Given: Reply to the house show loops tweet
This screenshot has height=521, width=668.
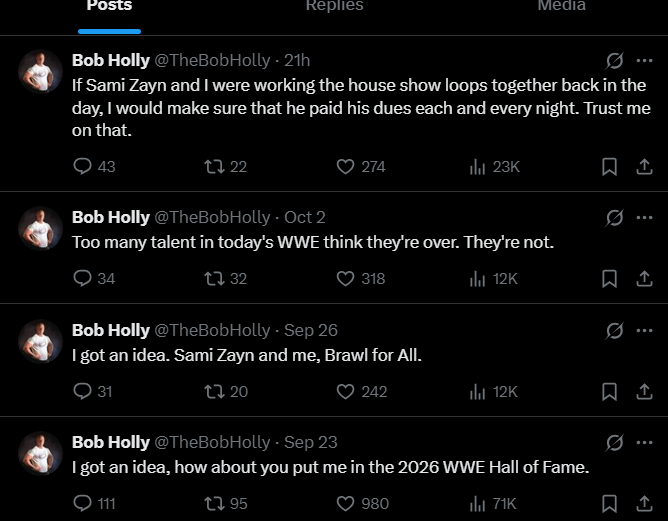Looking at the screenshot, I should (x=83, y=167).
